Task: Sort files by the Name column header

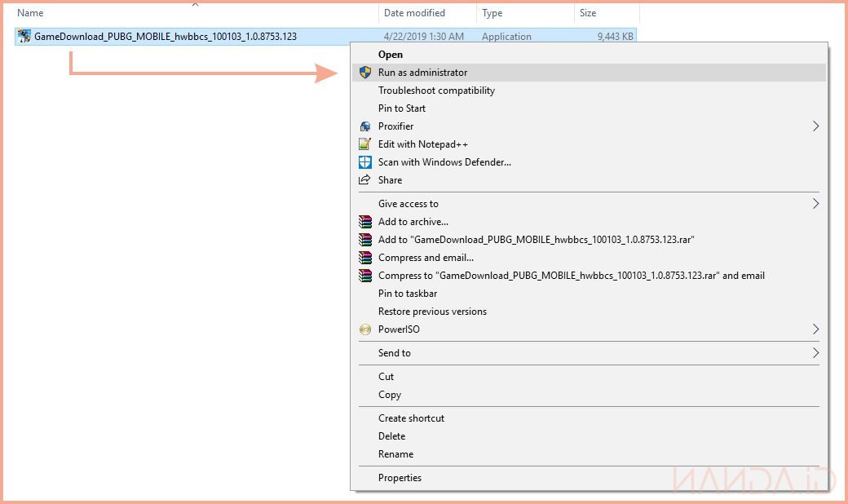Action: click(31, 13)
